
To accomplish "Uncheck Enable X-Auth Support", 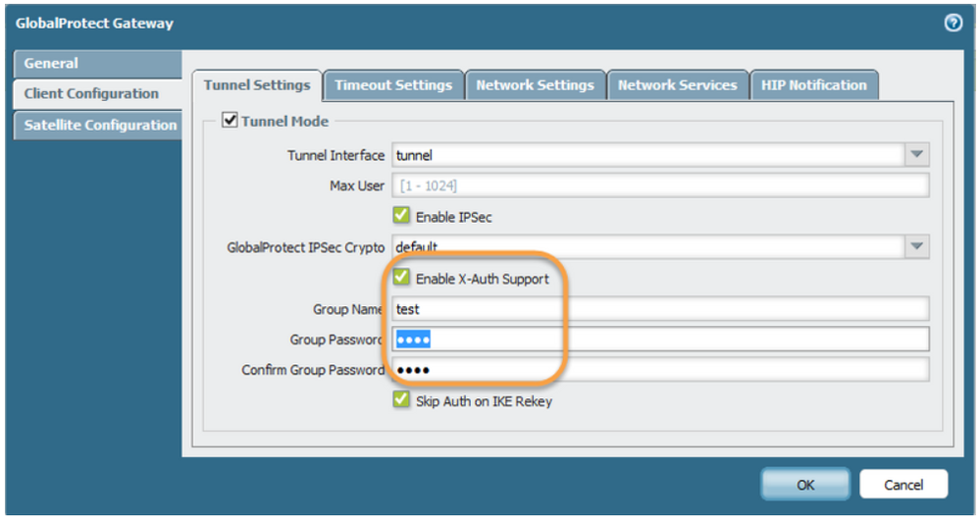I will coord(401,277).
